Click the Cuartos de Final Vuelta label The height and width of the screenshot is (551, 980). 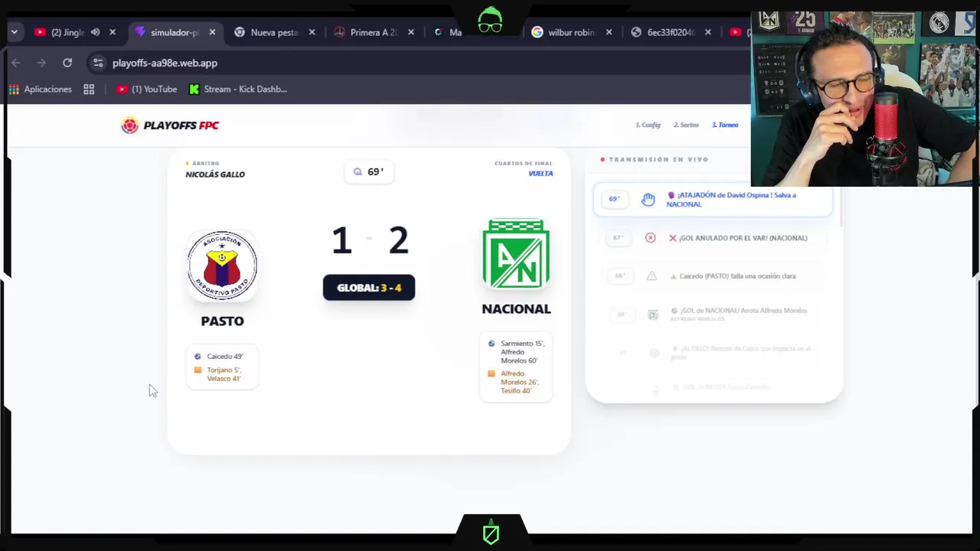click(524, 168)
